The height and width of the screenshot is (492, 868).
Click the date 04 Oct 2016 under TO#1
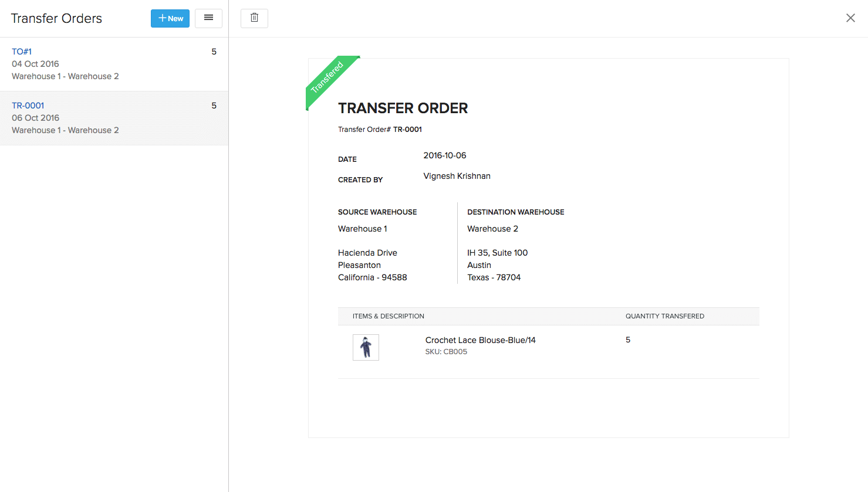[35, 64]
